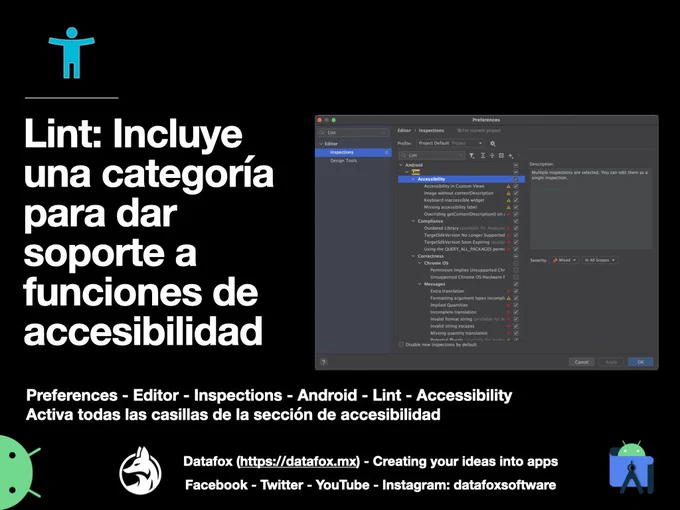680x510 pixels.
Task: Select Unsupported Chrome OS Hardware row
Action: pyautogui.click(x=467, y=277)
